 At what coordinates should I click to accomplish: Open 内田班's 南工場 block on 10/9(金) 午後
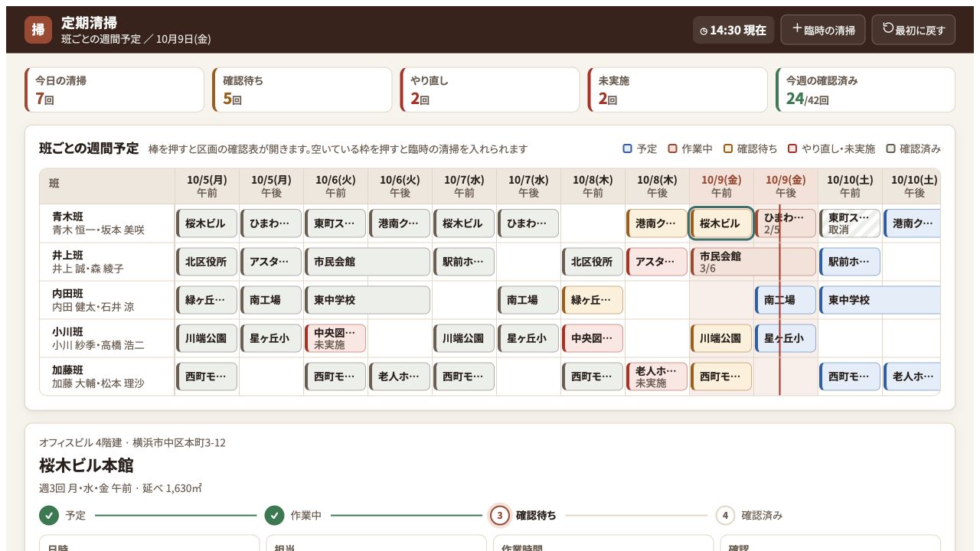click(786, 300)
